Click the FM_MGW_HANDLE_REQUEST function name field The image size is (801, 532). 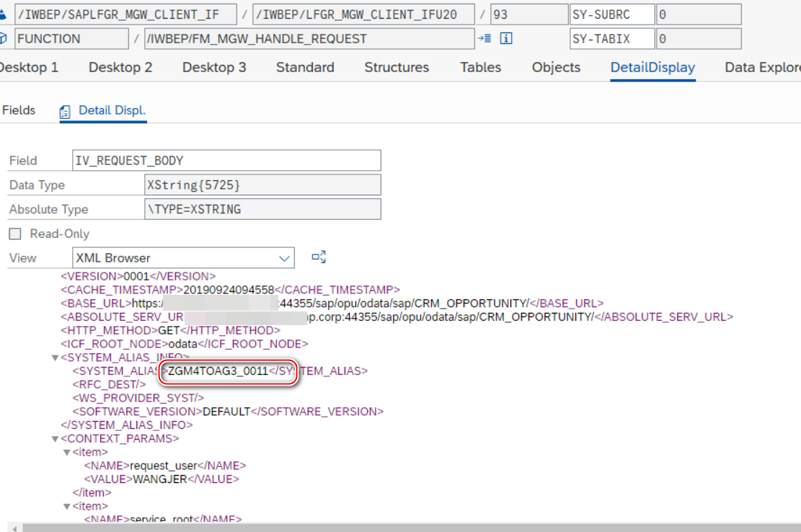309,39
